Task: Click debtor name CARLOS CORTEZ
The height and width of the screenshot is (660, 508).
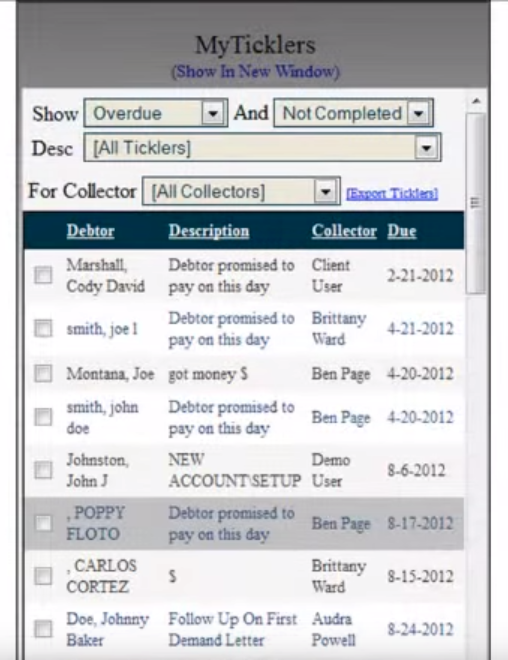Action: 101,576
